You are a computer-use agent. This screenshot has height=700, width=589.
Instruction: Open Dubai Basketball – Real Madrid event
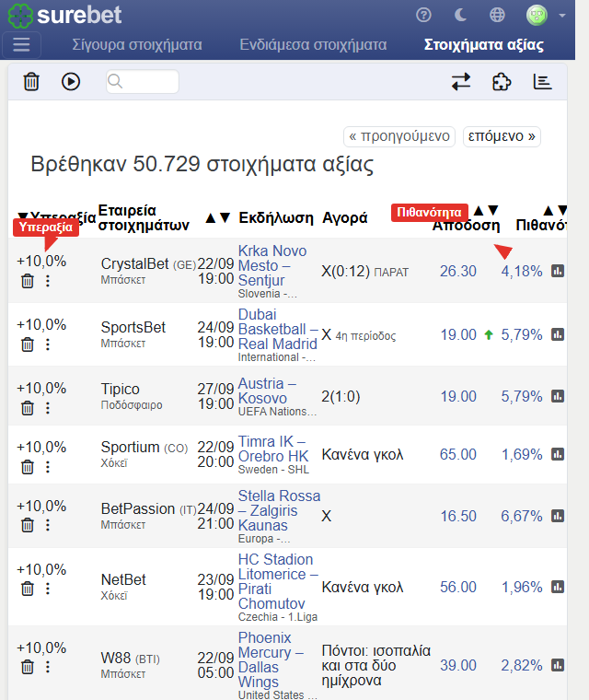(x=278, y=329)
